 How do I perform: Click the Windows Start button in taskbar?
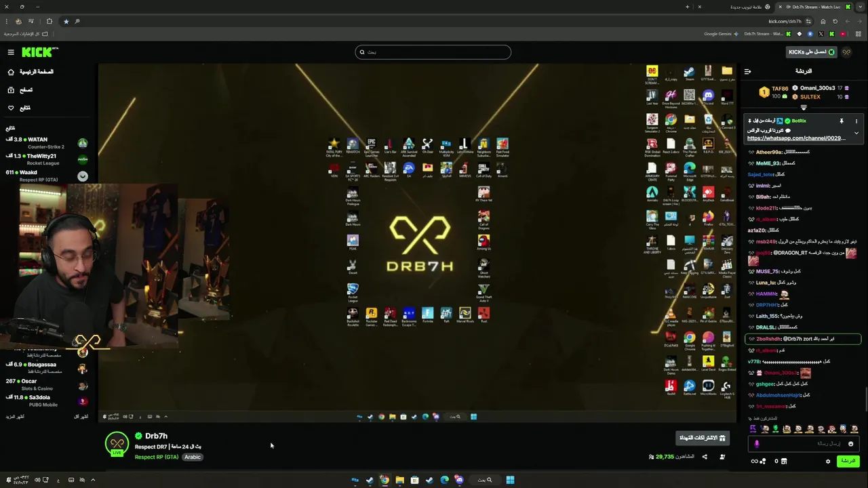pyautogui.click(x=510, y=480)
